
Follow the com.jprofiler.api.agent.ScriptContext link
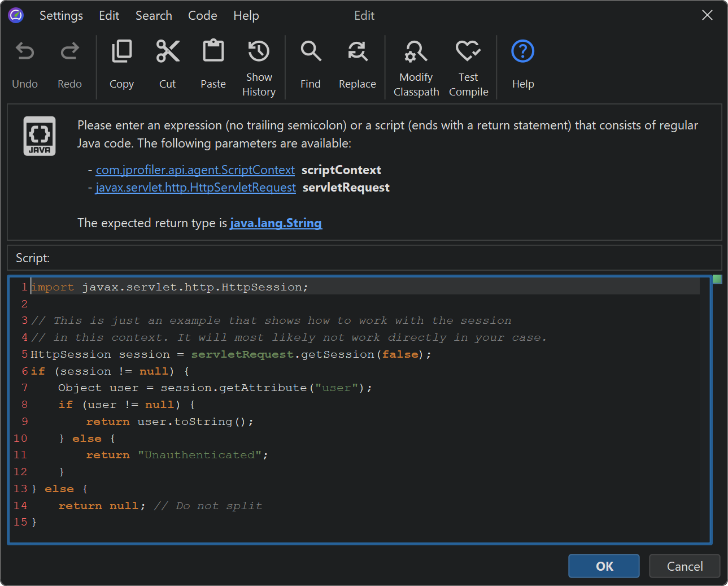195,170
